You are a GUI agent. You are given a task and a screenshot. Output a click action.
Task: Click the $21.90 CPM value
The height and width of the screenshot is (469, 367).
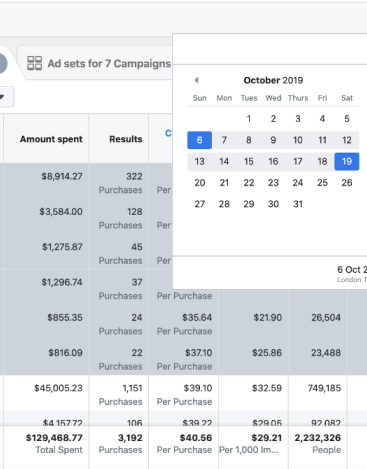point(267,317)
